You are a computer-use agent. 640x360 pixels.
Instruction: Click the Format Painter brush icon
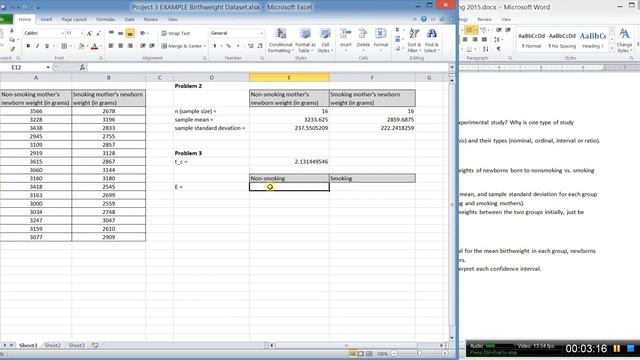click(12, 49)
